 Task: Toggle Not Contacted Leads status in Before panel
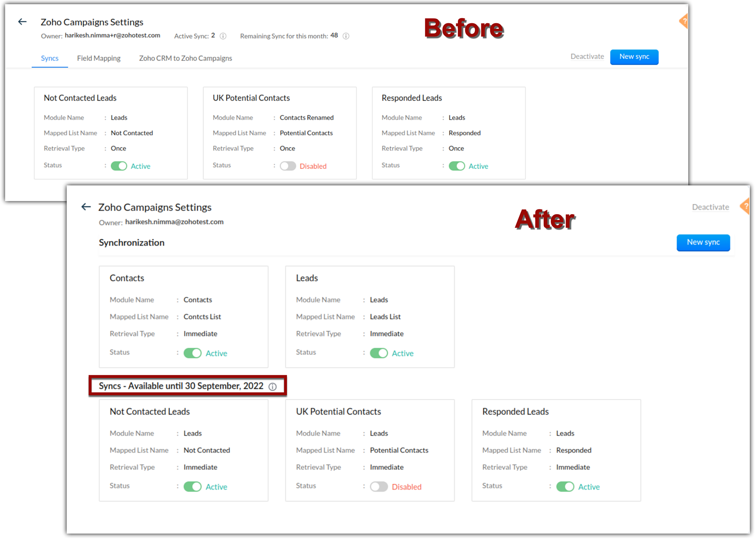119,166
